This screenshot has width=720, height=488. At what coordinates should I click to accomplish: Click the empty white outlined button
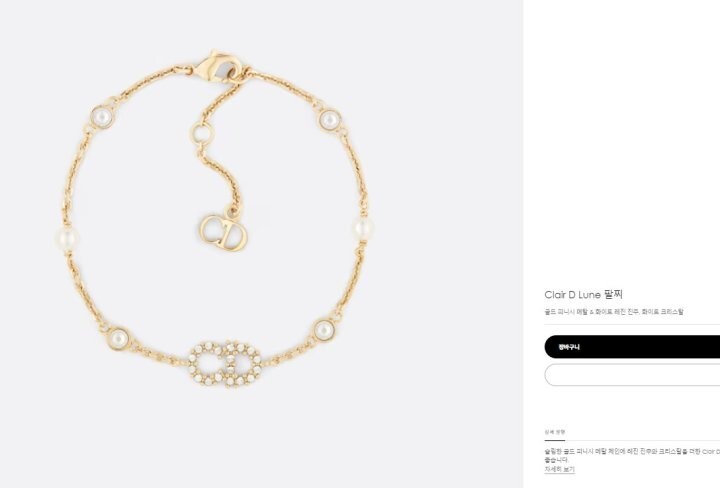point(632,375)
